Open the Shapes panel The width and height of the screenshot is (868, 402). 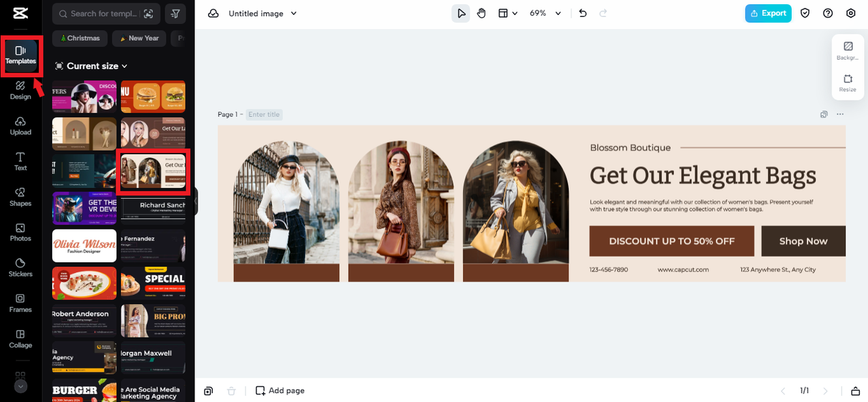tap(20, 197)
